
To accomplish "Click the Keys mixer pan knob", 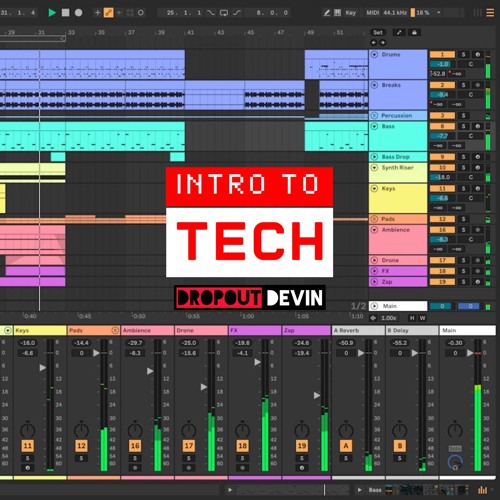I will pyautogui.click(x=28, y=429).
